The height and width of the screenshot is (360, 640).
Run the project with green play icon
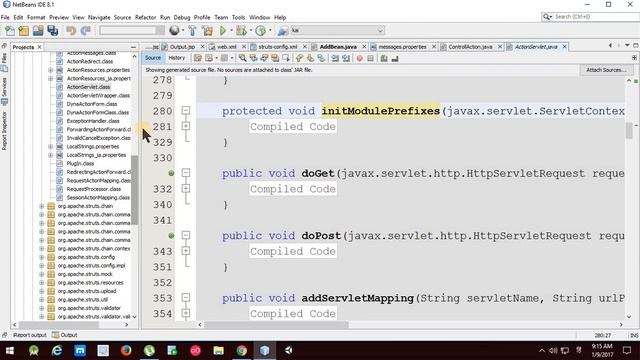point(223,31)
